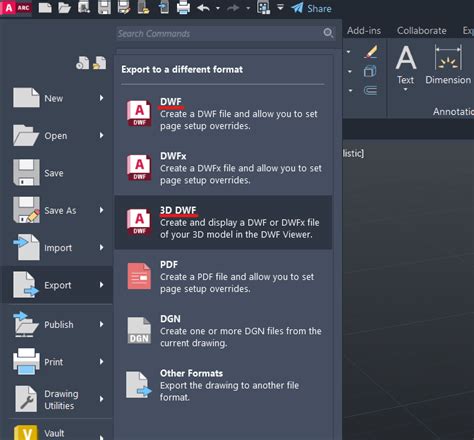Choose DGN export option

coord(223,331)
